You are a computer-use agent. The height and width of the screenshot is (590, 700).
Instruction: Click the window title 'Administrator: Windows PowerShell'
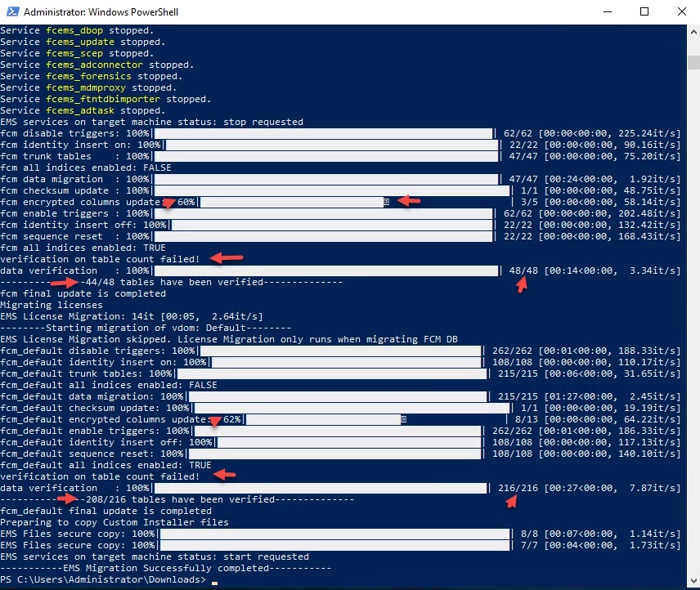click(101, 12)
